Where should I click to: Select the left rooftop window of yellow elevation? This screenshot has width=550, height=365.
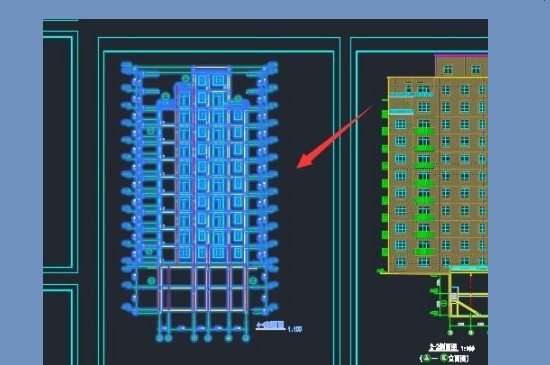448,69
